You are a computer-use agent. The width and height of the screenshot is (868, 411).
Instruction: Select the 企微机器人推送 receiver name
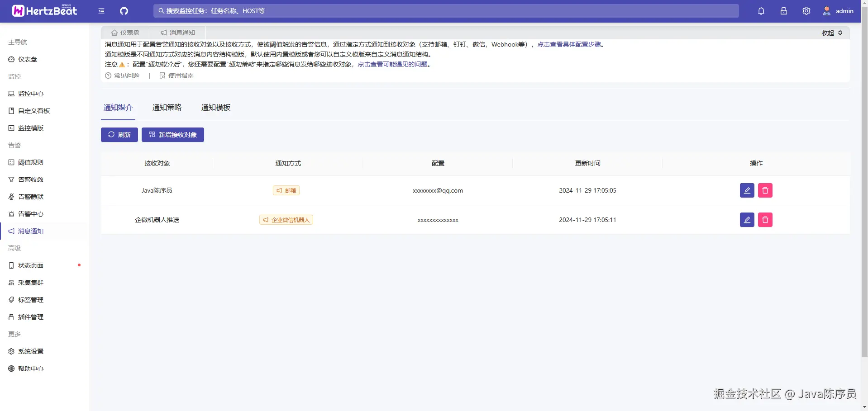tap(157, 220)
